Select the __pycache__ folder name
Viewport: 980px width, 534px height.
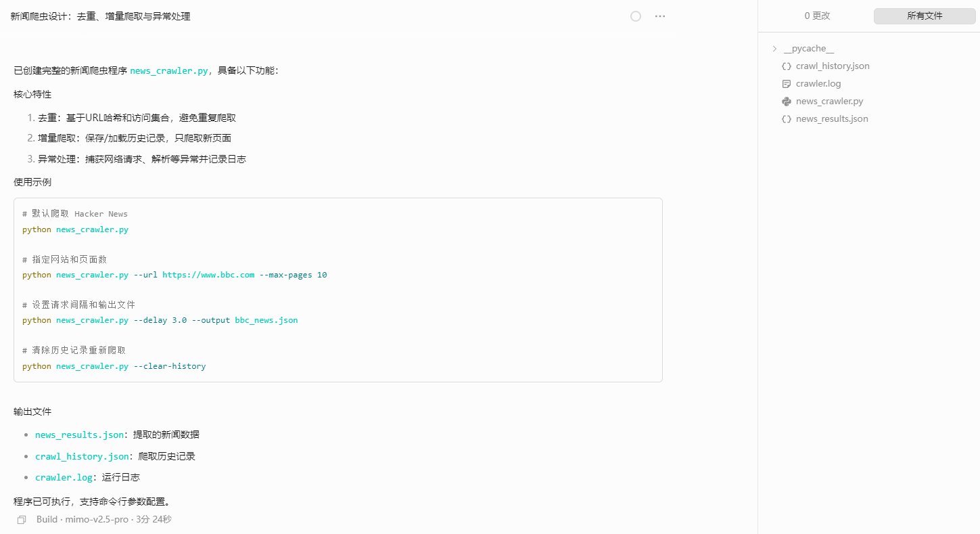point(808,49)
